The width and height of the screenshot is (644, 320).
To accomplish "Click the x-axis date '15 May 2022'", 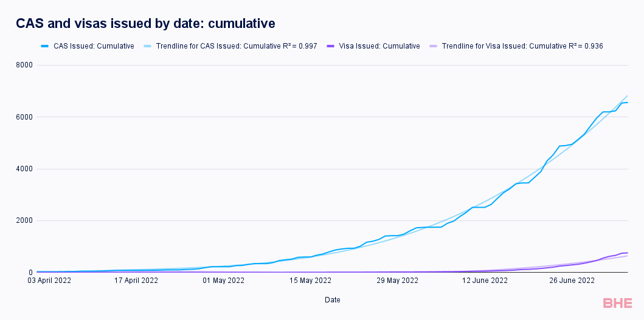I will tap(311, 281).
